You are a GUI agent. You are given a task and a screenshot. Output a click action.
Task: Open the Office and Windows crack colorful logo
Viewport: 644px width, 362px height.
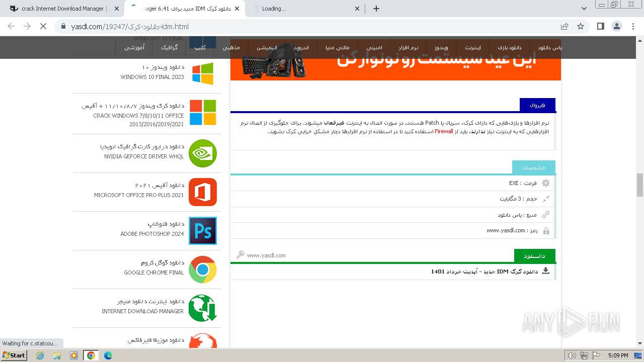203,112
